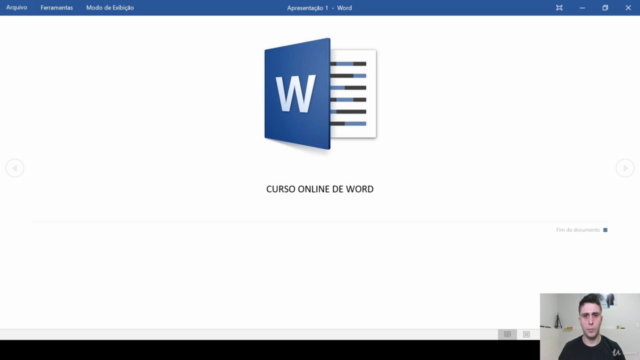The width and height of the screenshot is (640, 360).
Task: Switch to Print Layout view button
Action: [x=527, y=334]
